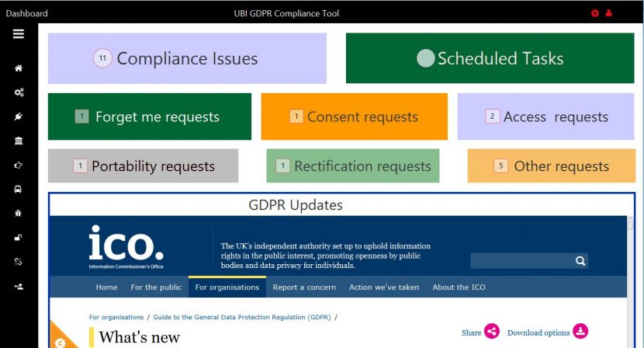Open the bug icon in sidebar
This screenshot has height=348, width=644.
click(18, 213)
